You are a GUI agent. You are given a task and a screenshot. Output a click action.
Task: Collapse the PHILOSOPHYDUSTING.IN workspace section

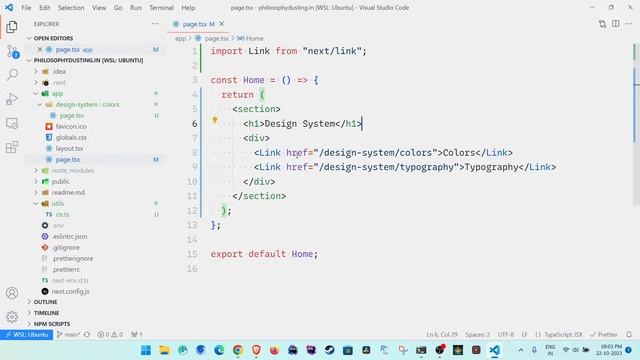(89, 60)
